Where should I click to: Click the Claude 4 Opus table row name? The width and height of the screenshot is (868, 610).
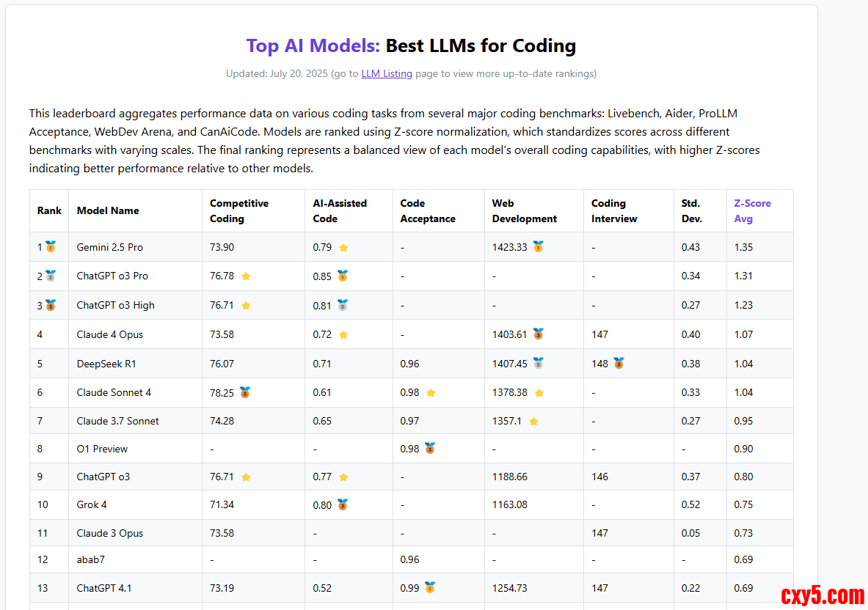(110, 334)
